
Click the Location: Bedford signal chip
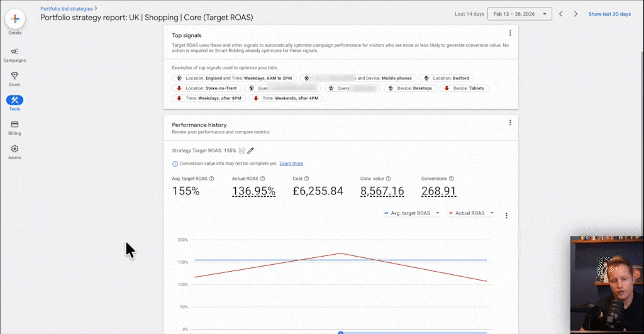[447, 78]
